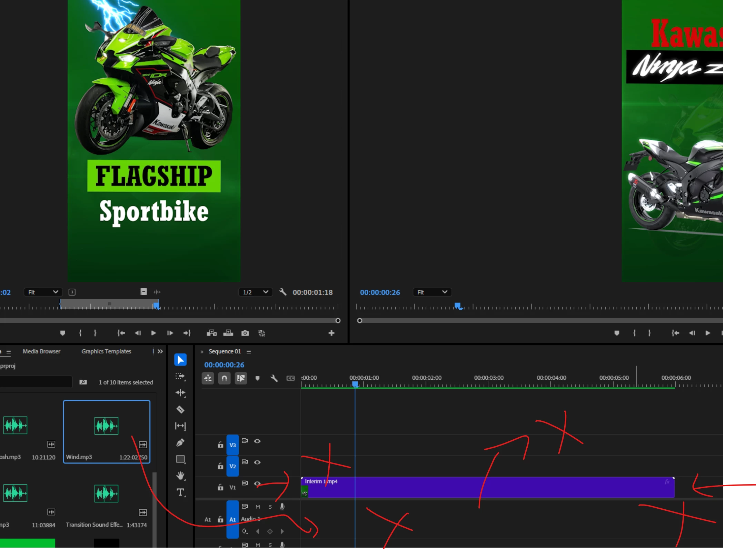Lock the V3 video track
Screen dimensions: 756x549
point(220,445)
